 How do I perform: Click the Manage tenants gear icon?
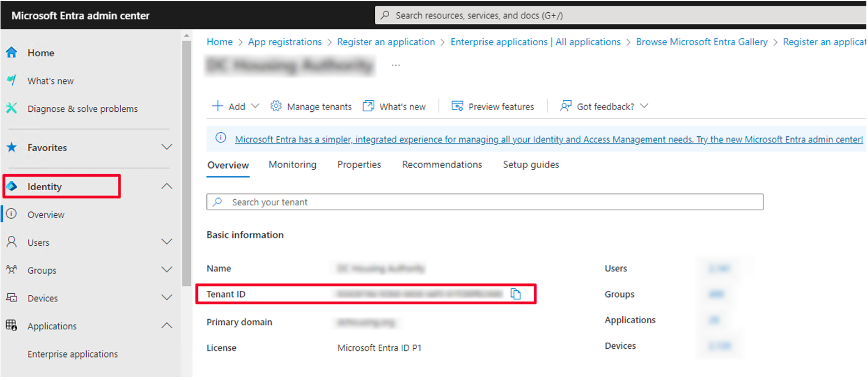point(276,106)
